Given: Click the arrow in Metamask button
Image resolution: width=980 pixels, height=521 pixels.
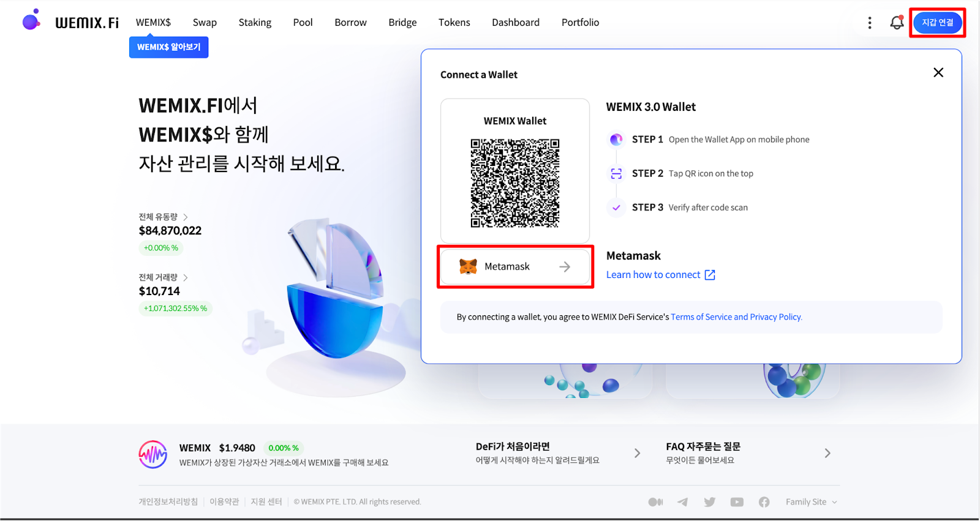Looking at the screenshot, I should pyautogui.click(x=565, y=267).
